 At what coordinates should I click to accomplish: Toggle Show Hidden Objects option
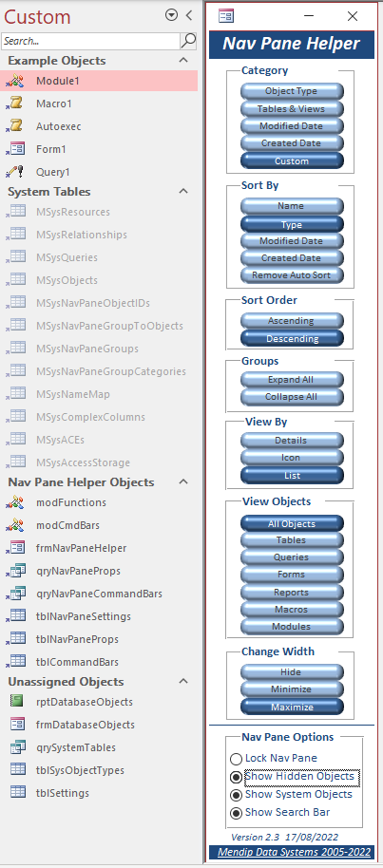[236, 777]
